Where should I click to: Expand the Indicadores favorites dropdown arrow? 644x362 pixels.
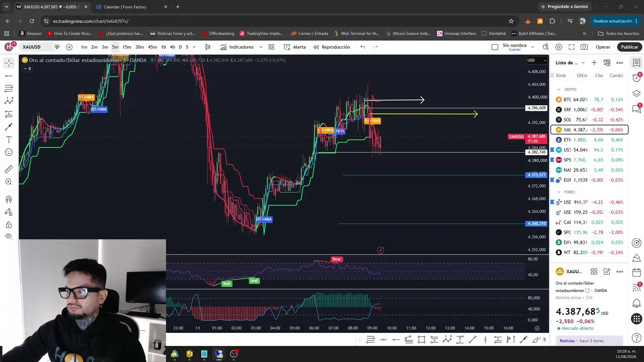pos(261,47)
